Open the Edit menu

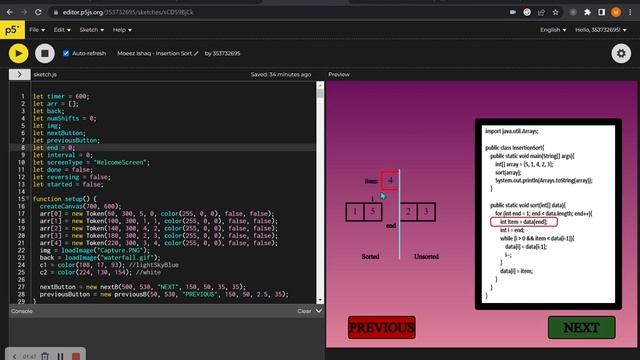(x=62, y=30)
